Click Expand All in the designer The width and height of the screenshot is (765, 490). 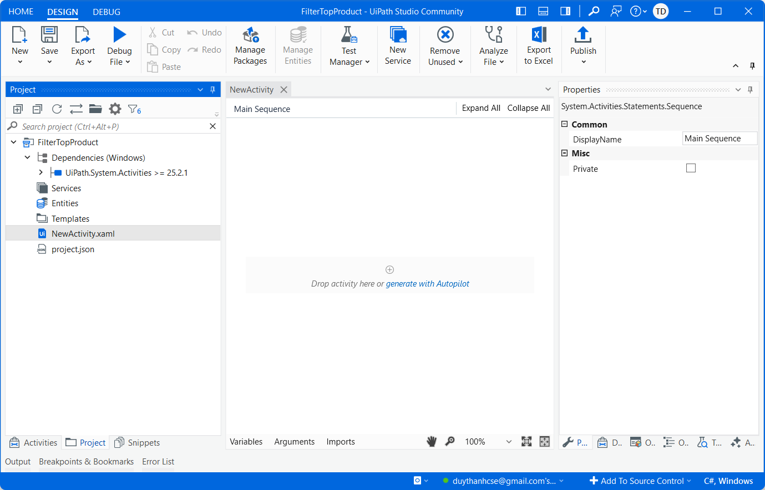tap(481, 108)
